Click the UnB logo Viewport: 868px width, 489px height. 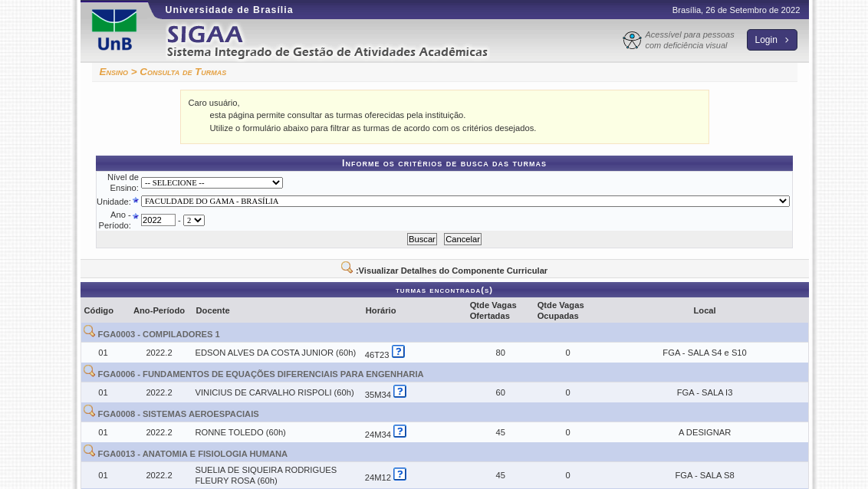click(x=114, y=31)
